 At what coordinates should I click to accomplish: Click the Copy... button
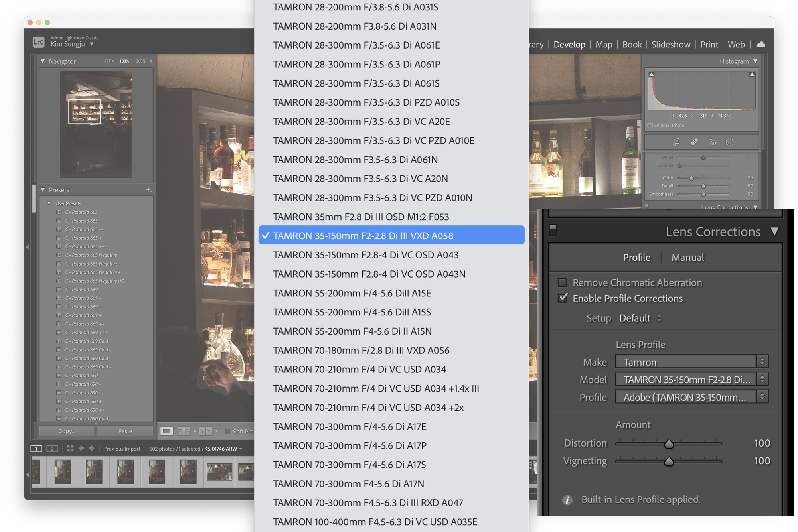pos(67,431)
